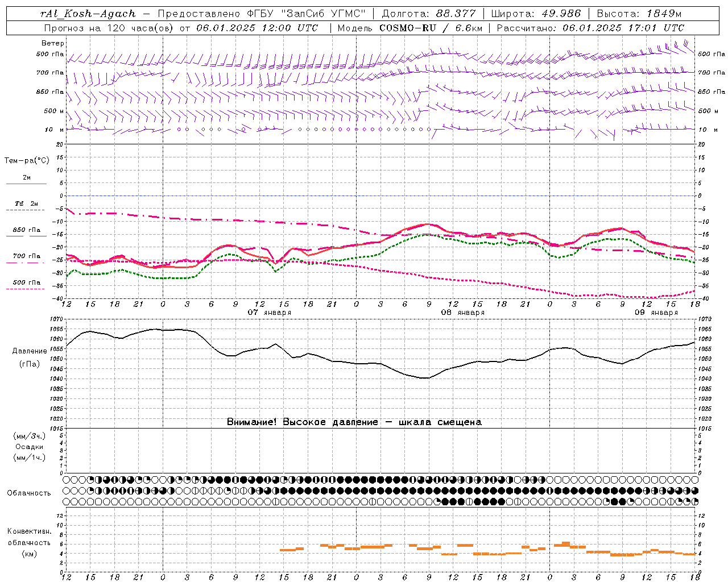Click the '(гПа)' pressure unit label

tap(30, 364)
